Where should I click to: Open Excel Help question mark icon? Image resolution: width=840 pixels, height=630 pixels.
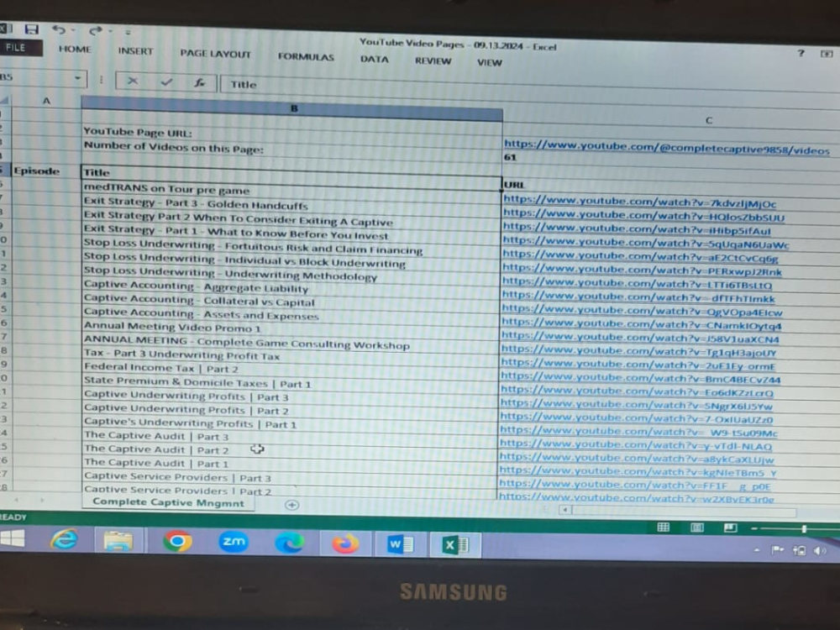coord(801,52)
